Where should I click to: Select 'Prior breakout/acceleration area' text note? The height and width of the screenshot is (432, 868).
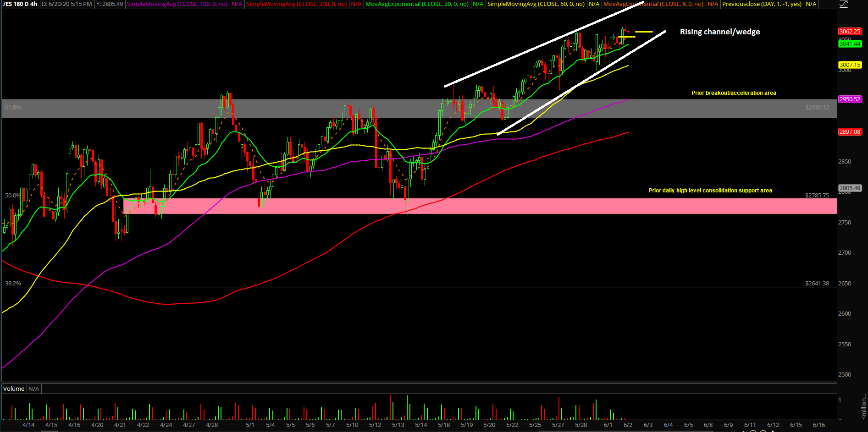[734, 93]
